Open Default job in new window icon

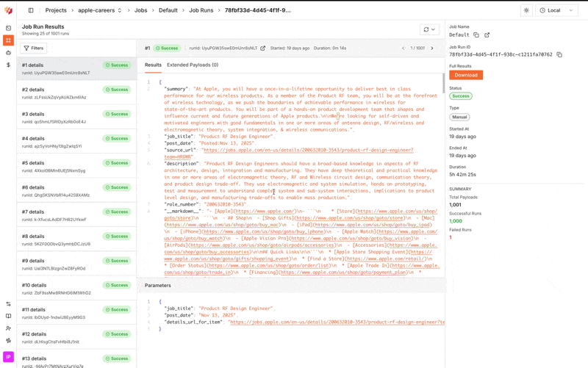487,35
